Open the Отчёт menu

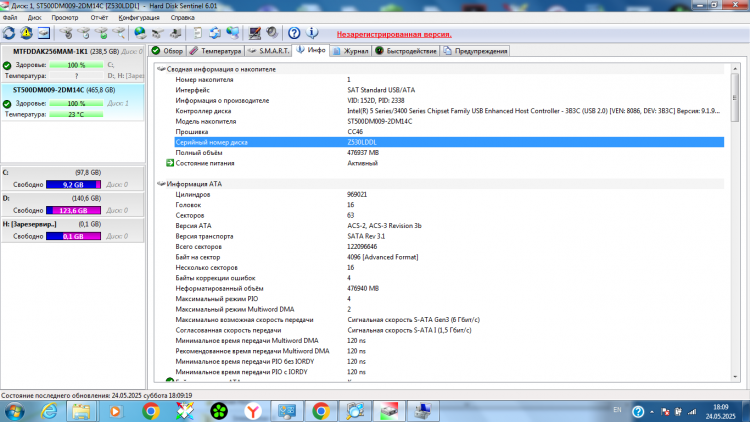pos(99,18)
